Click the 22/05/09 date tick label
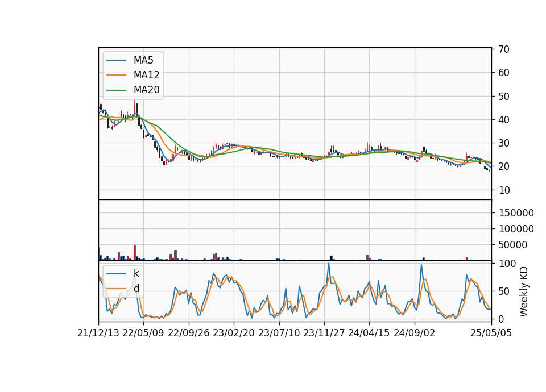 [143, 333]
